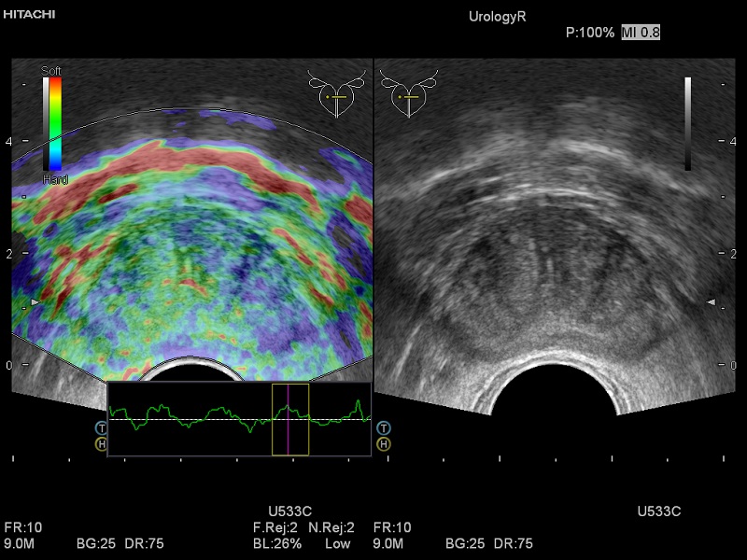Viewport: 747px width, 560px height.
Task: Click the focus arrow on right depth scale
Action: click(x=711, y=302)
